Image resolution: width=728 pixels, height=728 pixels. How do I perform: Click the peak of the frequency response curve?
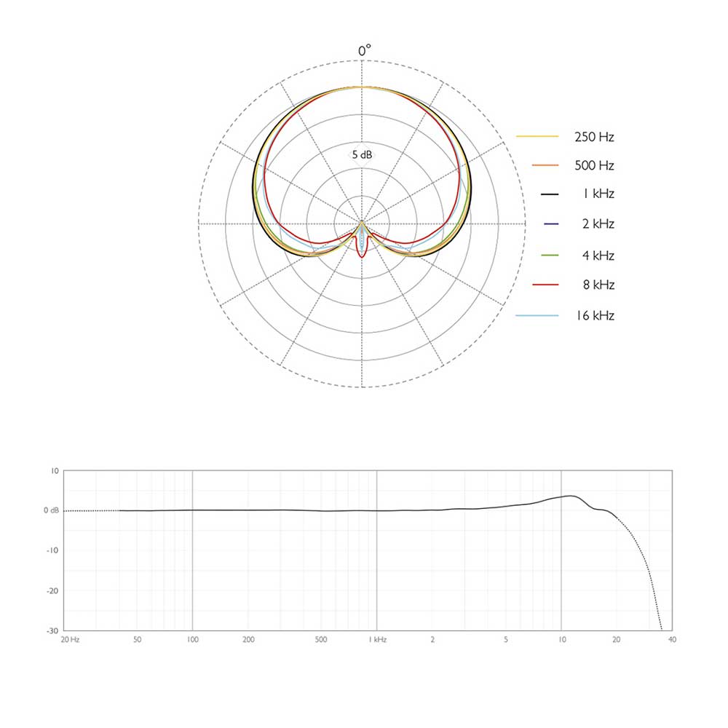[574, 496]
